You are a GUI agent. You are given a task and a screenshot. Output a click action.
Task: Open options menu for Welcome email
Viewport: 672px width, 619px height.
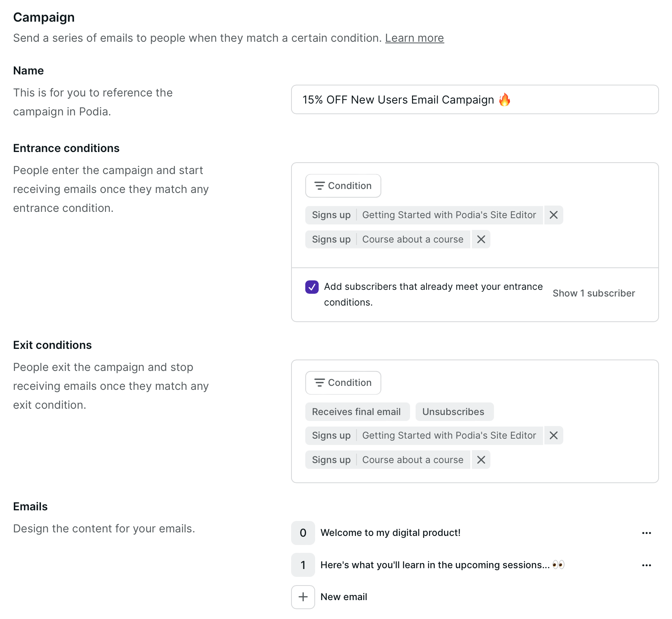click(646, 533)
